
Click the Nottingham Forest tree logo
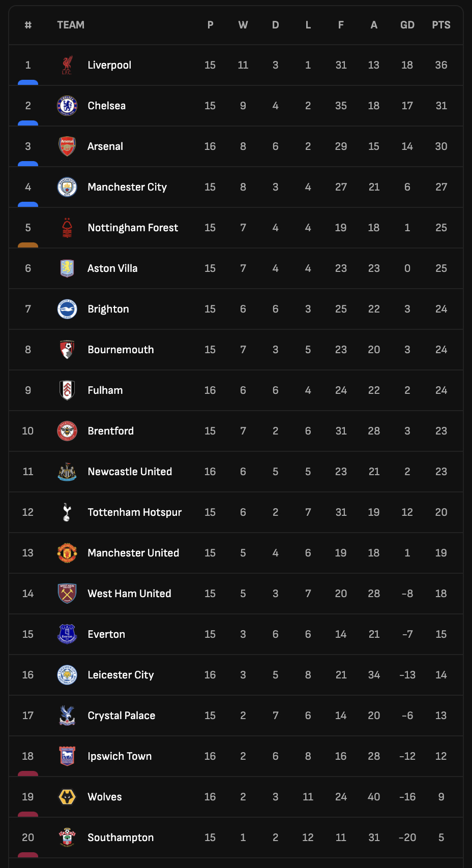67,228
